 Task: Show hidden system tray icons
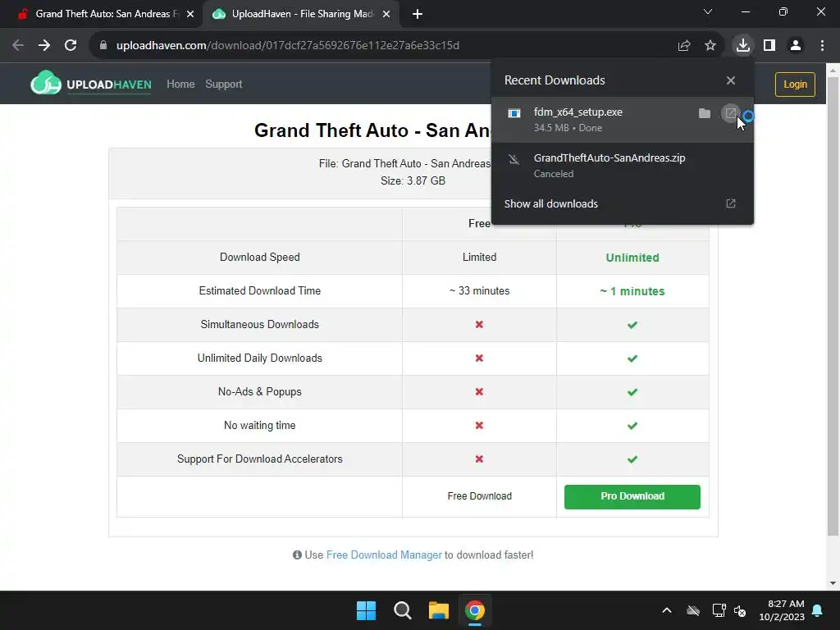click(667, 610)
